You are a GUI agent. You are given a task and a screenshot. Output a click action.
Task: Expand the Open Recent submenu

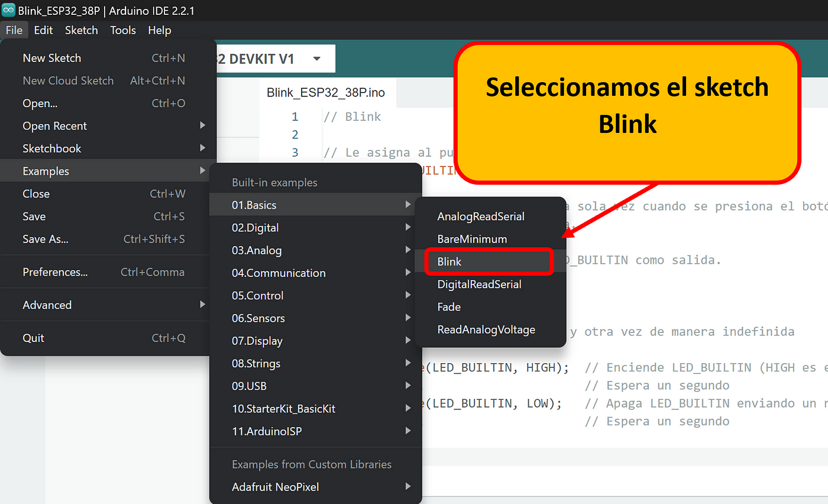[108, 126]
